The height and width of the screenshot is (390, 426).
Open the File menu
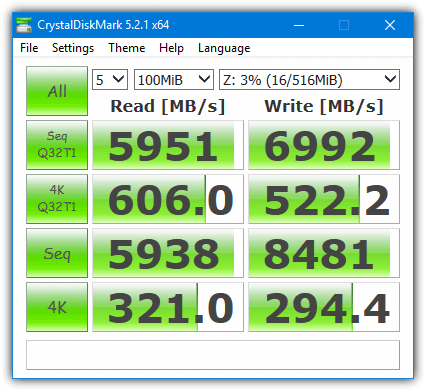pyautogui.click(x=29, y=48)
